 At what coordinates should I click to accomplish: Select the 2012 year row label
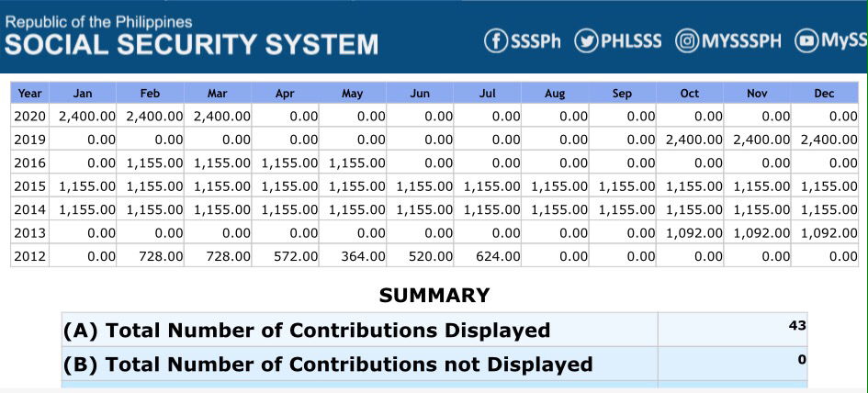(30, 256)
